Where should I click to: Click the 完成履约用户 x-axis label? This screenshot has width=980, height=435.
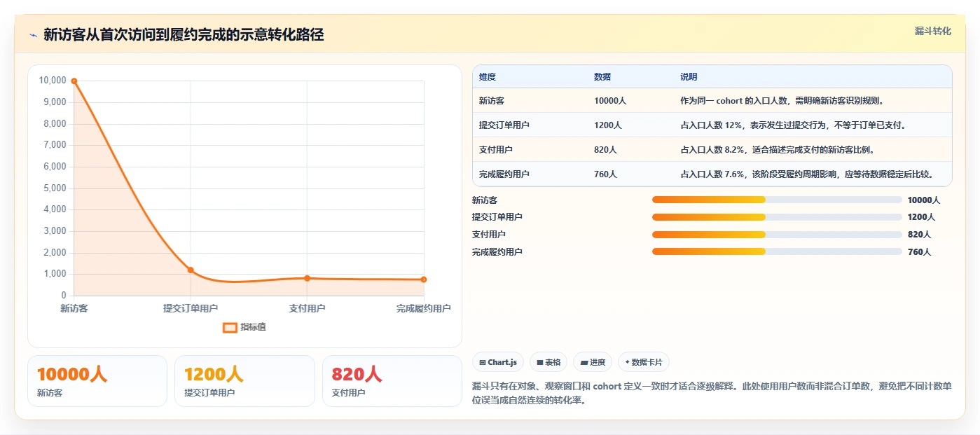click(423, 308)
